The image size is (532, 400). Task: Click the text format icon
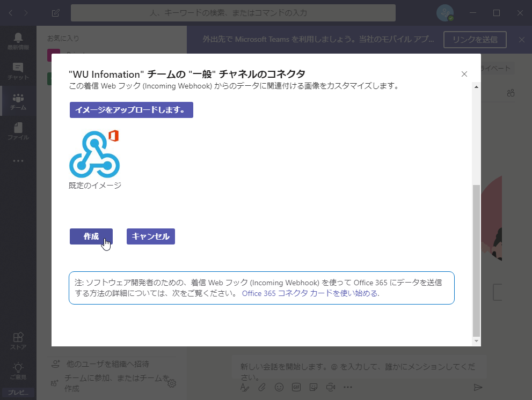point(245,387)
